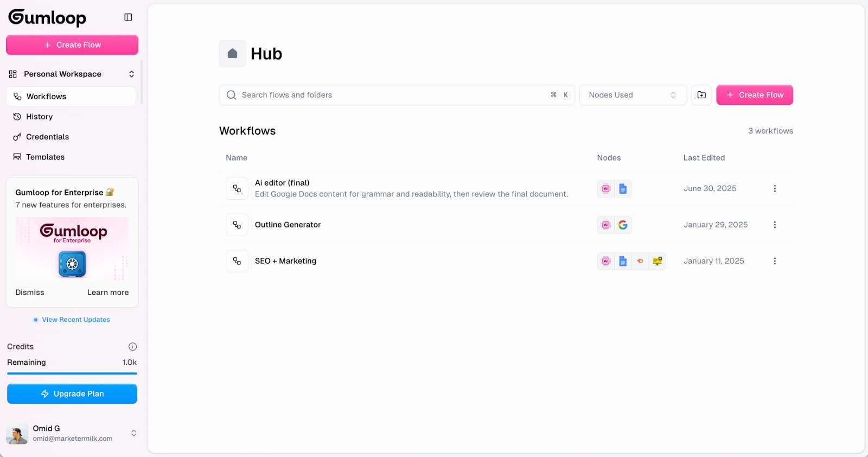Click the Hub home icon
This screenshot has width=868, height=457.
232,54
